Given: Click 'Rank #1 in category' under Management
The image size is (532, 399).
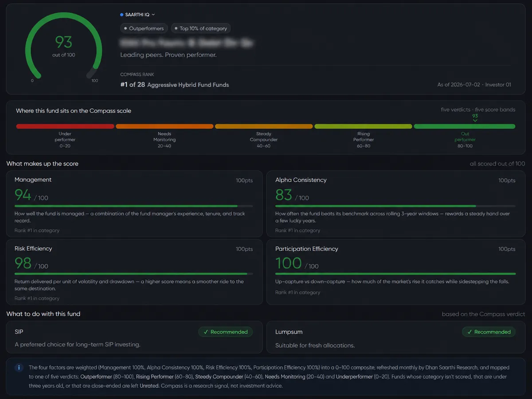Looking at the screenshot, I should [37, 230].
